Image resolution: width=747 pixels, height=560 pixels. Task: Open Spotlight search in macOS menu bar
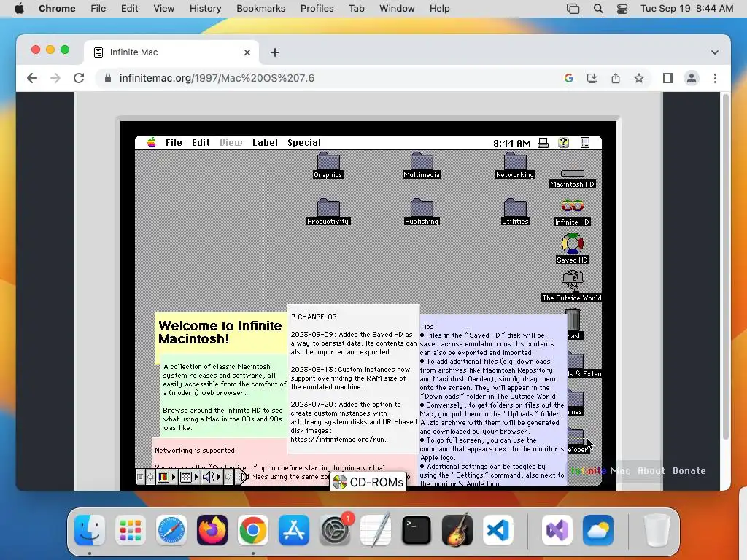tap(598, 9)
